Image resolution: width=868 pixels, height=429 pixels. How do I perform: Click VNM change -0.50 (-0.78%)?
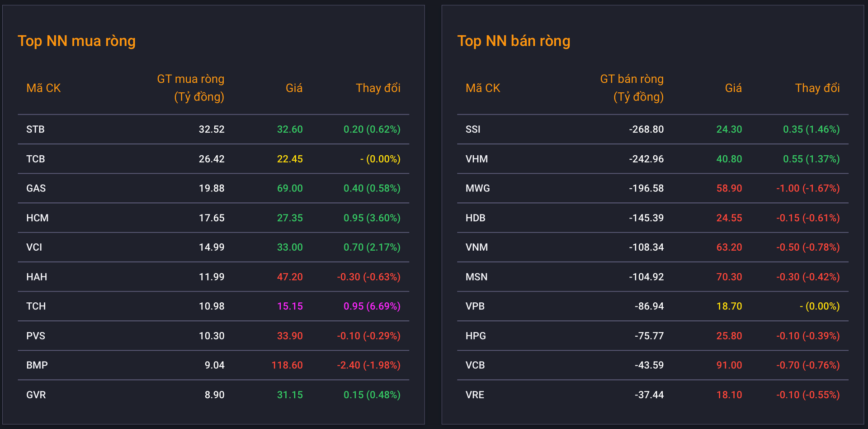point(808,247)
